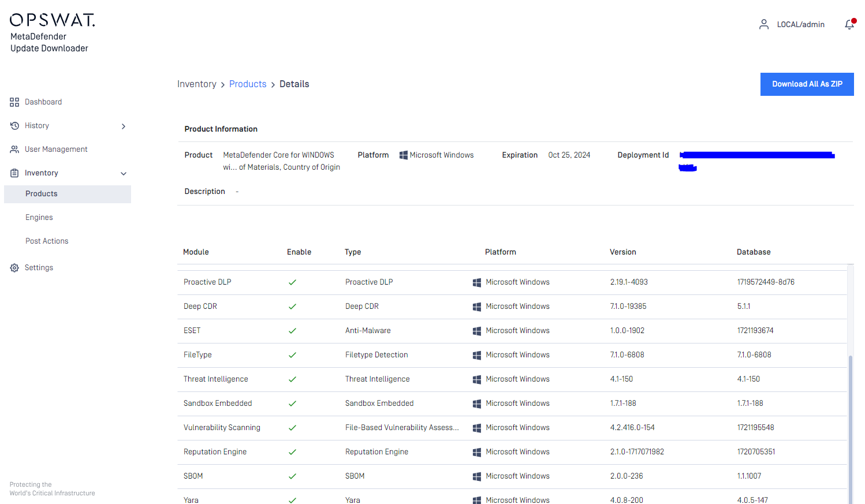Click the Database column header

pos(754,252)
